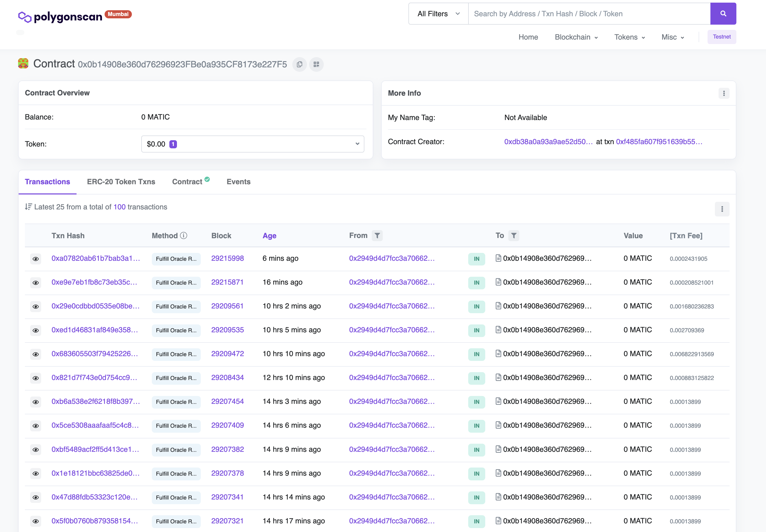
Task: Open the All Filters dropdown
Action: (x=438, y=14)
